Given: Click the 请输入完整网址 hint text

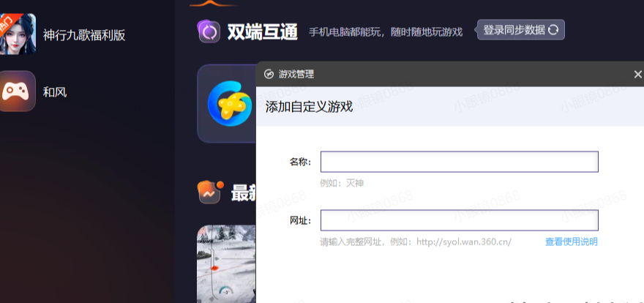Looking at the screenshot, I should tap(416, 242).
